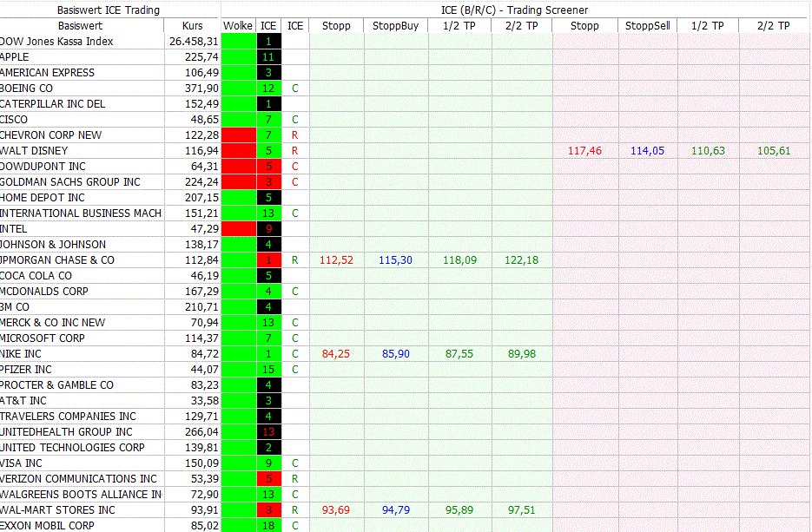Select Wal-Mart target 97,51
This screenshot has height=532, width=812.
click(521, 509)
